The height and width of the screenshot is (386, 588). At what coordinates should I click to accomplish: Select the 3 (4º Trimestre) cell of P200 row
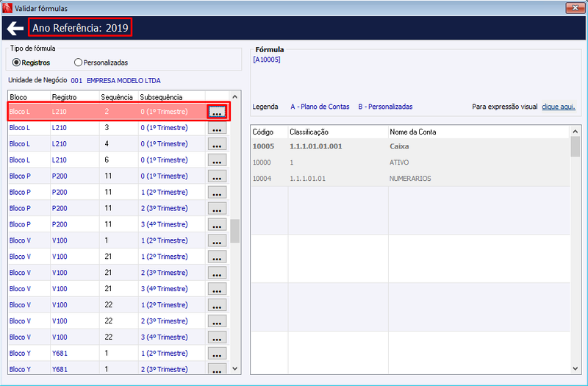tap(164, 225)
